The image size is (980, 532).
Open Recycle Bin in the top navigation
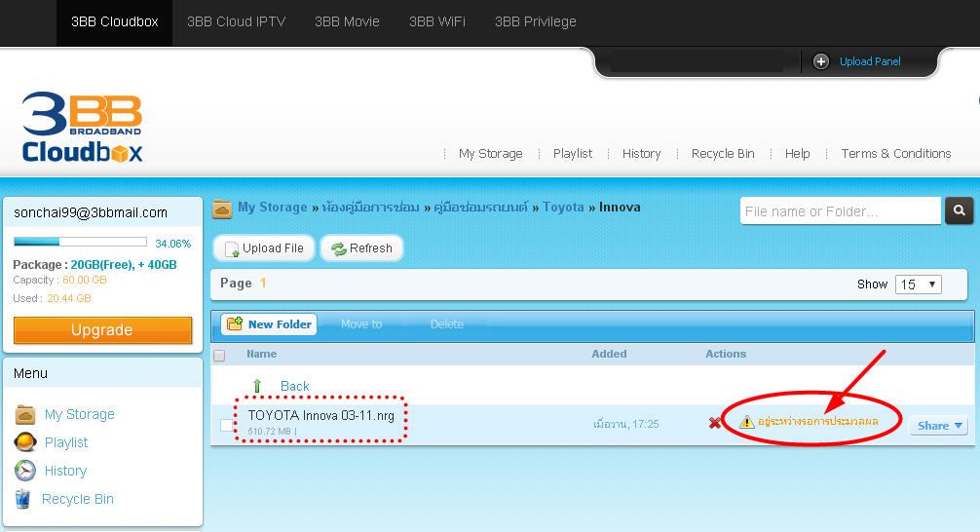(723, 153)
